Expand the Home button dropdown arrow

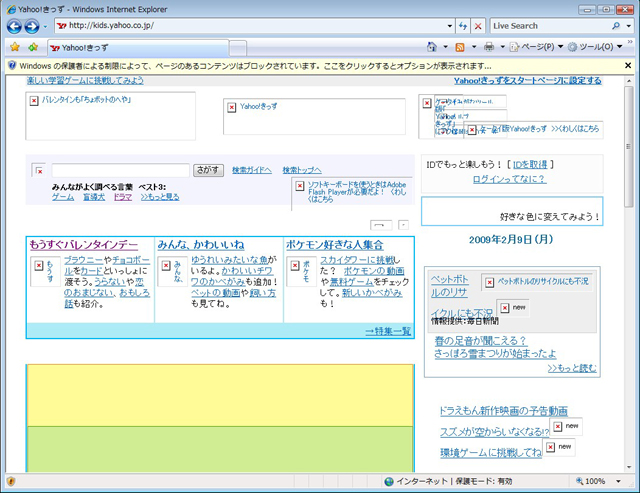pyautogui.click(x=445, y=47)
